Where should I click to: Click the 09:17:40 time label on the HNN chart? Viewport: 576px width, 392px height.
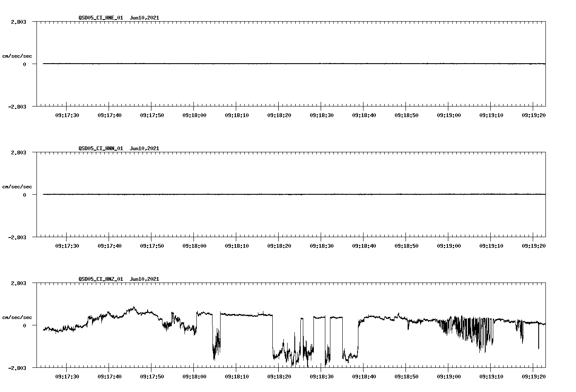109,246
